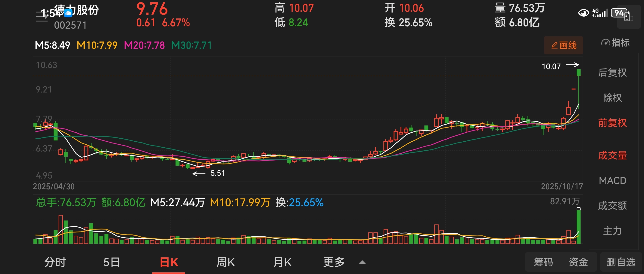Select 前复权 forward adjustment option
This screenshot has width=644, height=274.
pos(612,123)
